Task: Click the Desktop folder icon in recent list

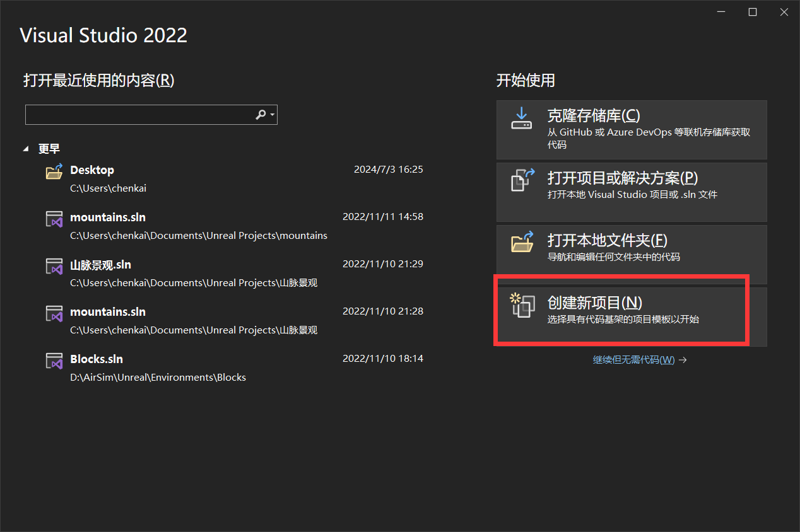Action: click(x=54, y=171)
